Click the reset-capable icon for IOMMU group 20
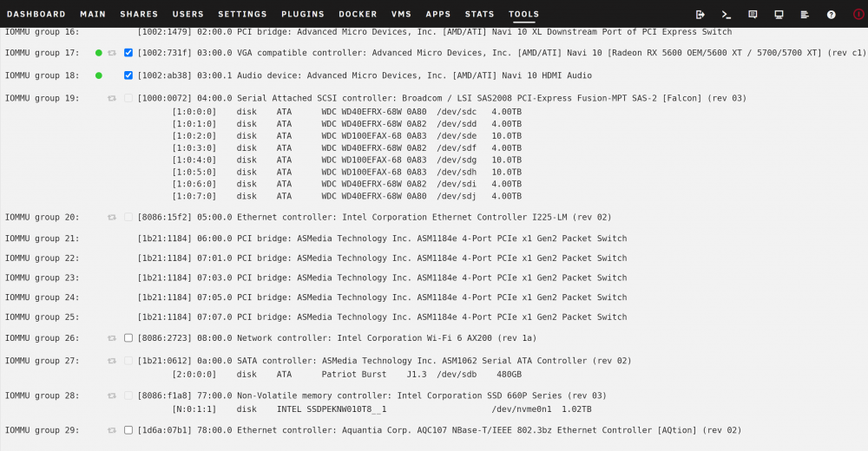Screen dimensions: 868x451 (x=112, y=218)
